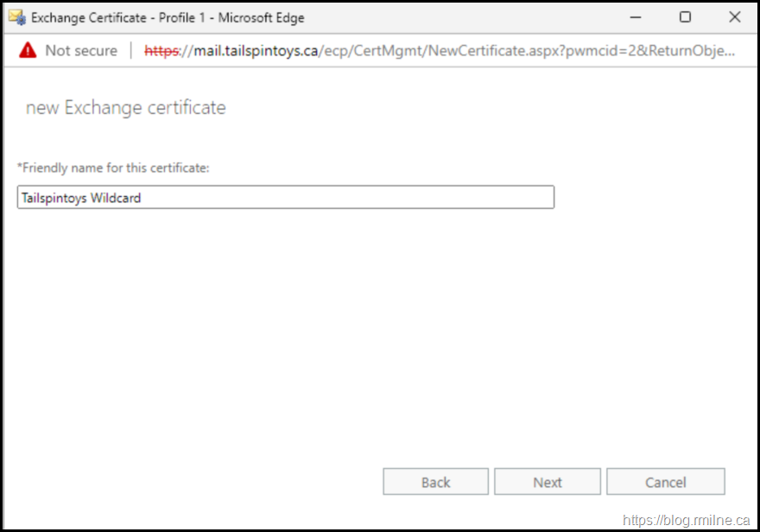Close the Exchange Certificate window
The height and width of the screenshot is (532, 760).
click(x=734, y=17)
